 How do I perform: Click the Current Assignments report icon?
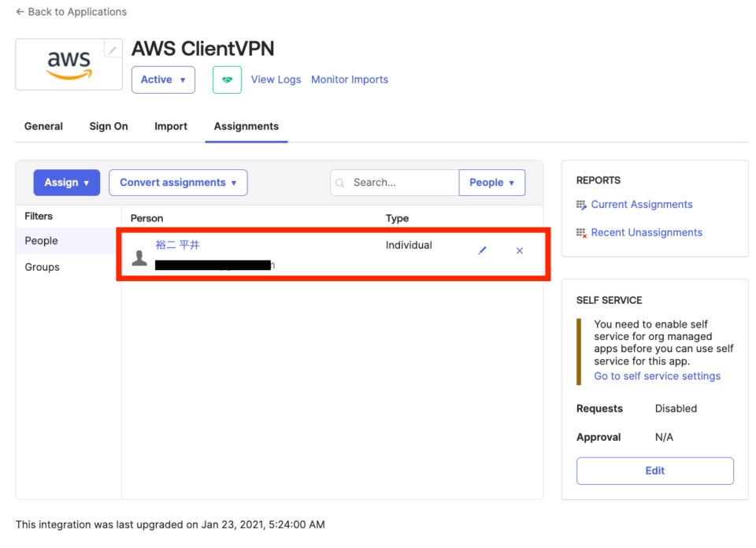[x=580, y=204]
